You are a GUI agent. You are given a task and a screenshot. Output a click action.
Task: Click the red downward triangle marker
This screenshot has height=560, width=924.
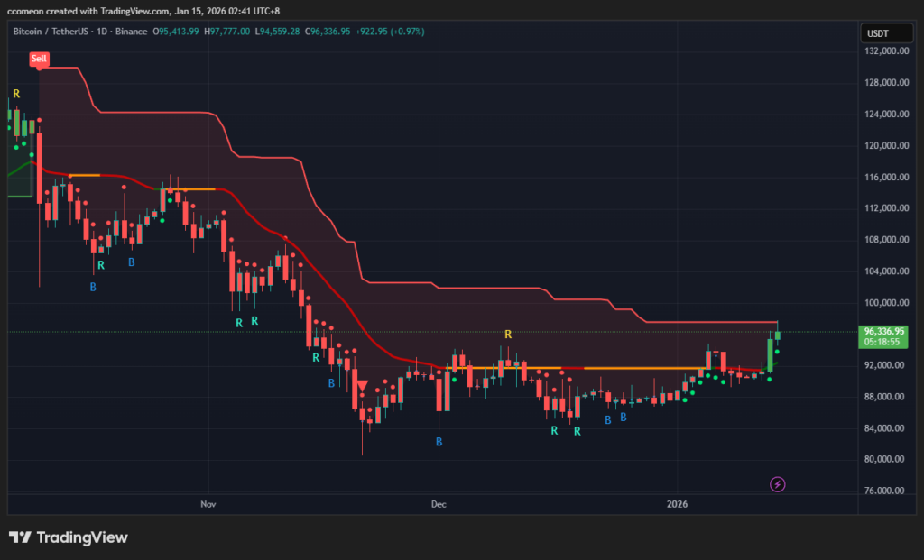coord(362,386)
